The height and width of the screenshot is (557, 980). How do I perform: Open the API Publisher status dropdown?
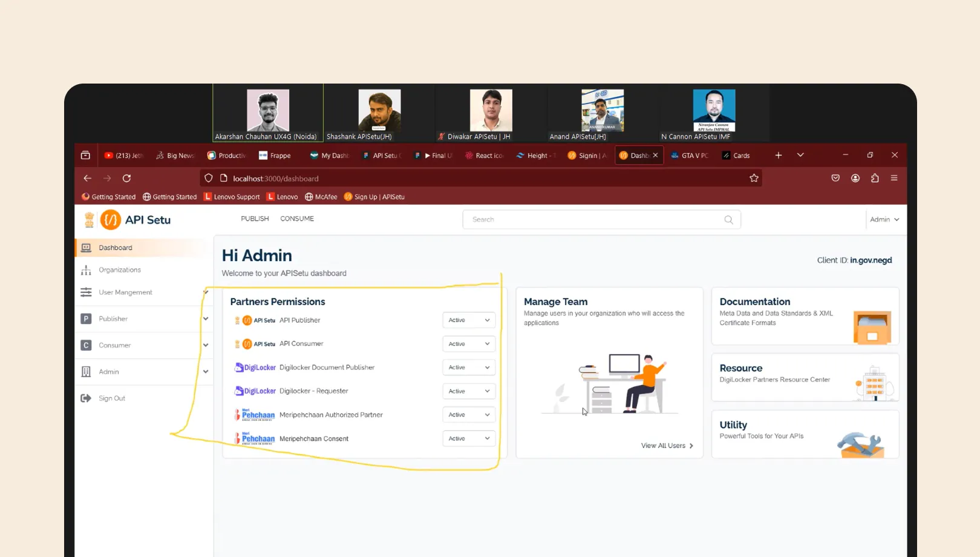(x=469, y=320)
